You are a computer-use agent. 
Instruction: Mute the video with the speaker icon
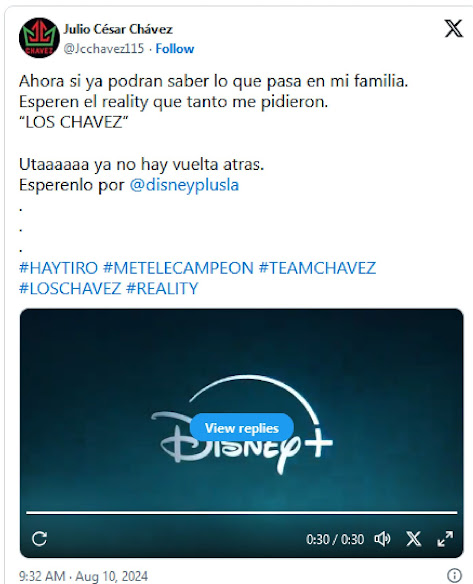[x=382, y=539]
